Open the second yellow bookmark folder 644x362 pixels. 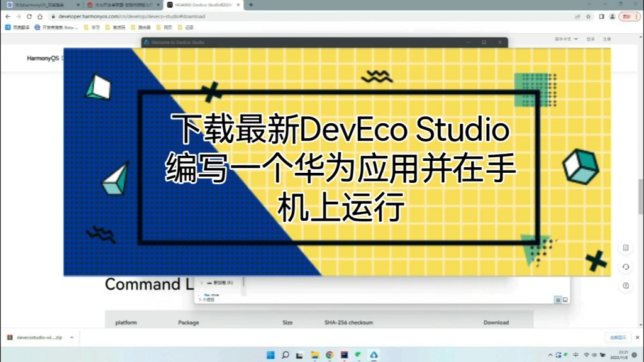point(116,27)
